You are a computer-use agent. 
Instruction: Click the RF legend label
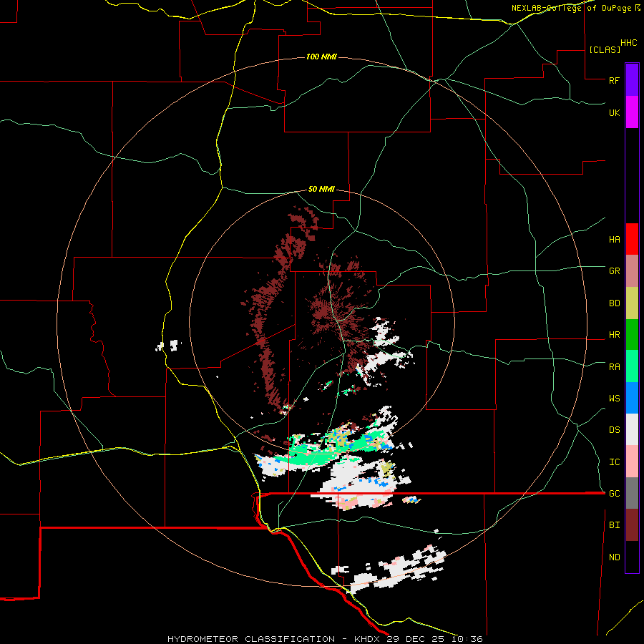coord(614,80)
